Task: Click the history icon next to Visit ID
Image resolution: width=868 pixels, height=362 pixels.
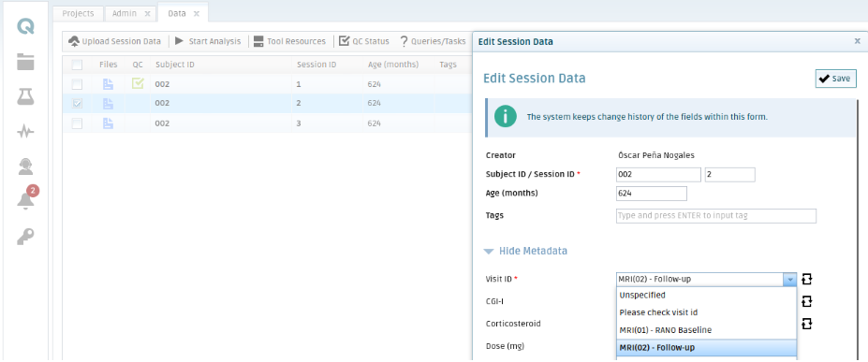Action: point(806,279)
